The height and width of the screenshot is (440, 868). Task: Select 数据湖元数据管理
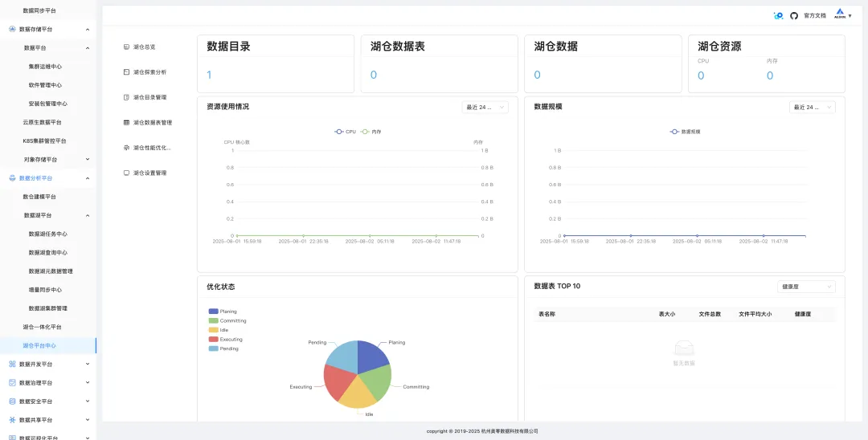(51, 271)
